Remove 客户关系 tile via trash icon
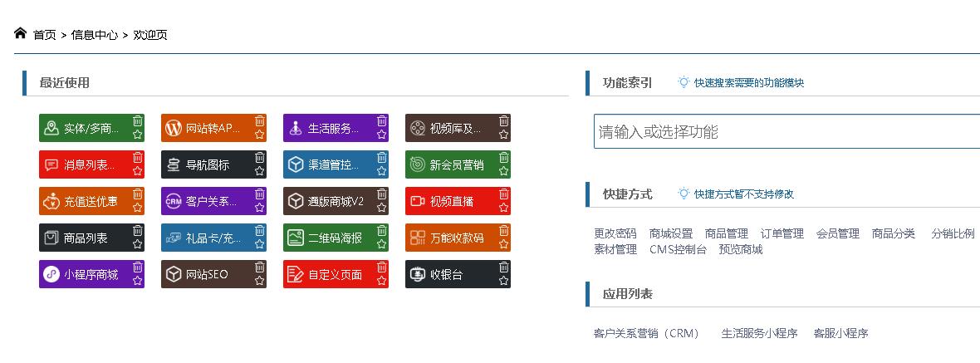The width and height of the screenshot is (980, 363). point(259,194)
